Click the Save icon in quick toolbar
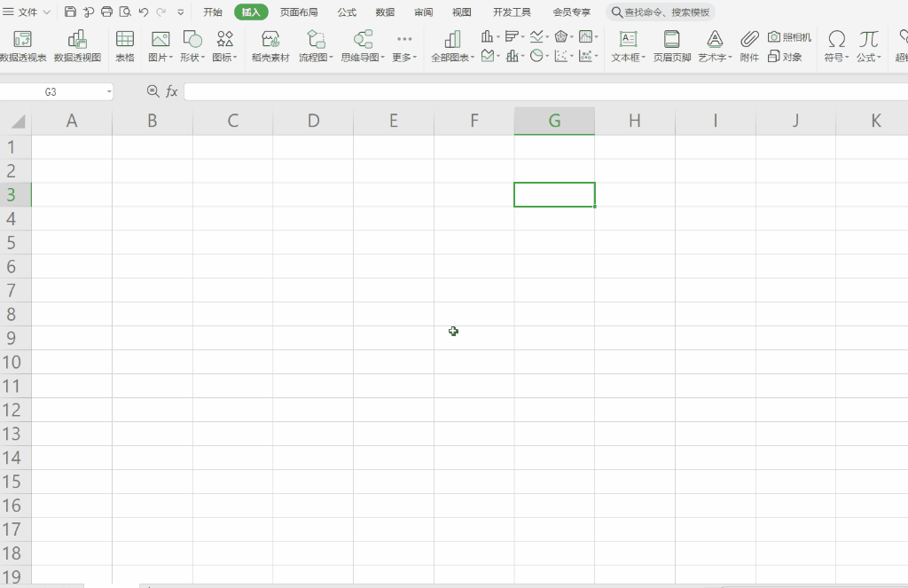The image size is (908, 588). tap(71, 12)
